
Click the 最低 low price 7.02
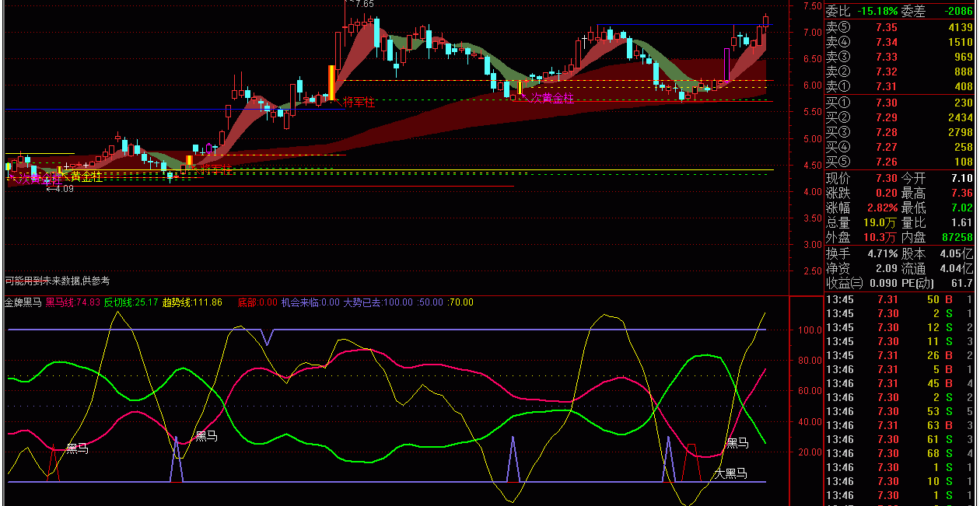(961, 208)
